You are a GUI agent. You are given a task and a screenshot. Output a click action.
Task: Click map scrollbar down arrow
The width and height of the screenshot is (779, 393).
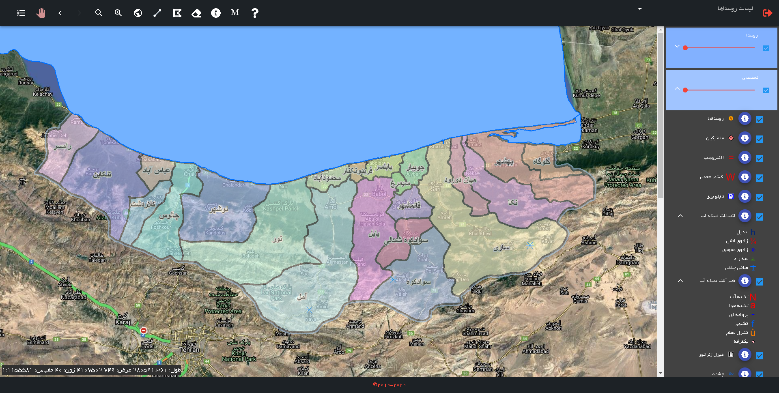coord(660,373)
